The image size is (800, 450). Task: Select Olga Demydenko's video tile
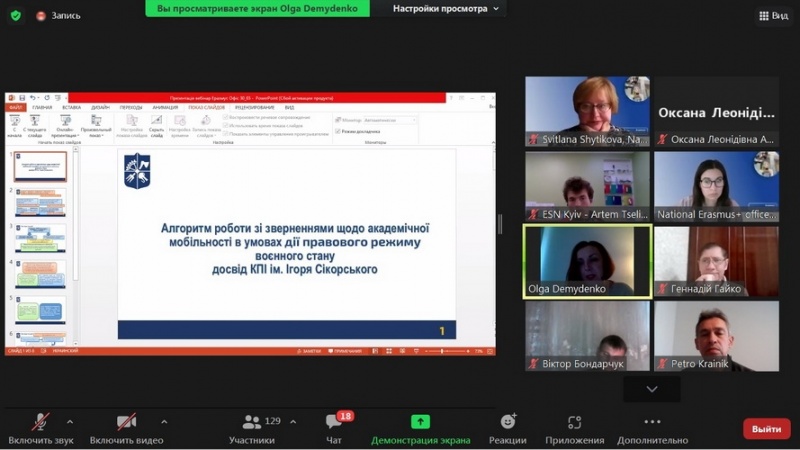click(x=587, y=261)
